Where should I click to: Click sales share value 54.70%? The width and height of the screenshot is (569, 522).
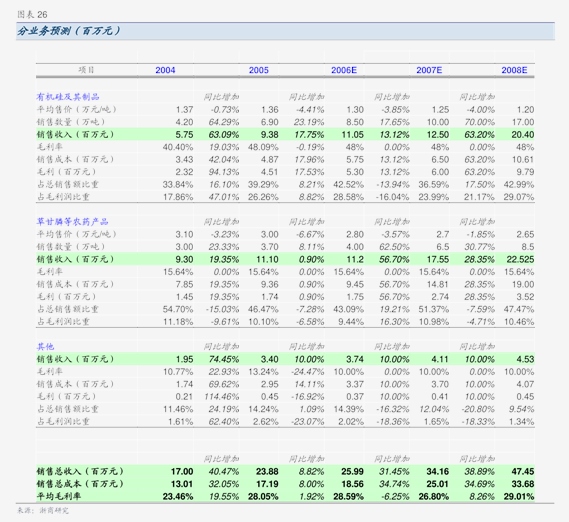[x=178, y=309]
